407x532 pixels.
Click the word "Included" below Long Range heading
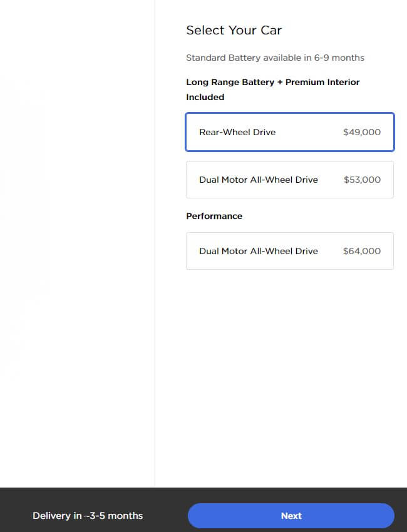coord(205,97)
